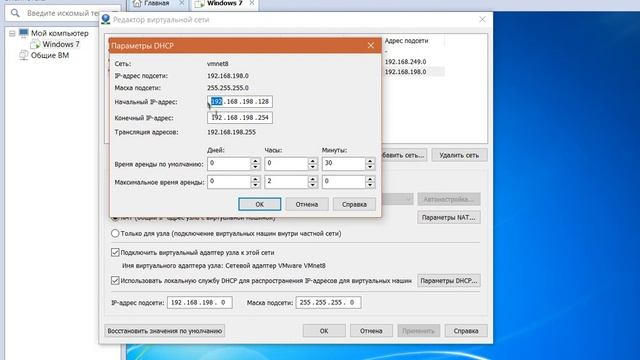This screenshot has width=640, height=360.
Task: Click Автонастройка... button
Action: pyautogui.click(x=449, y=199)
